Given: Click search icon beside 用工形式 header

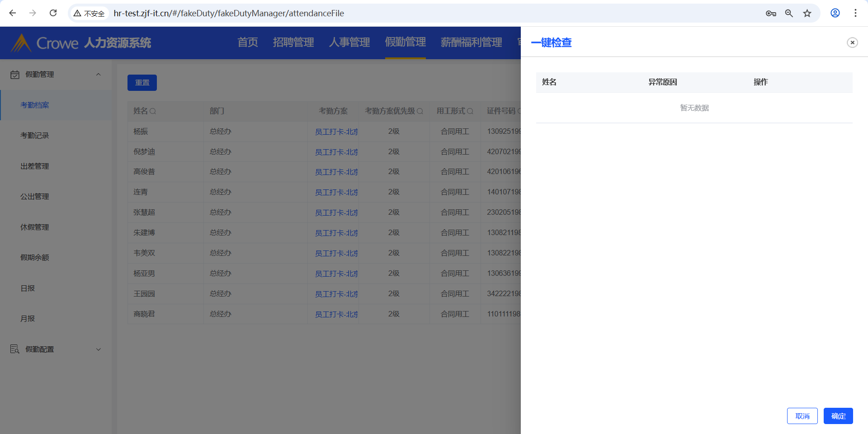Looking at the screenshot, I should click(470, 111).
